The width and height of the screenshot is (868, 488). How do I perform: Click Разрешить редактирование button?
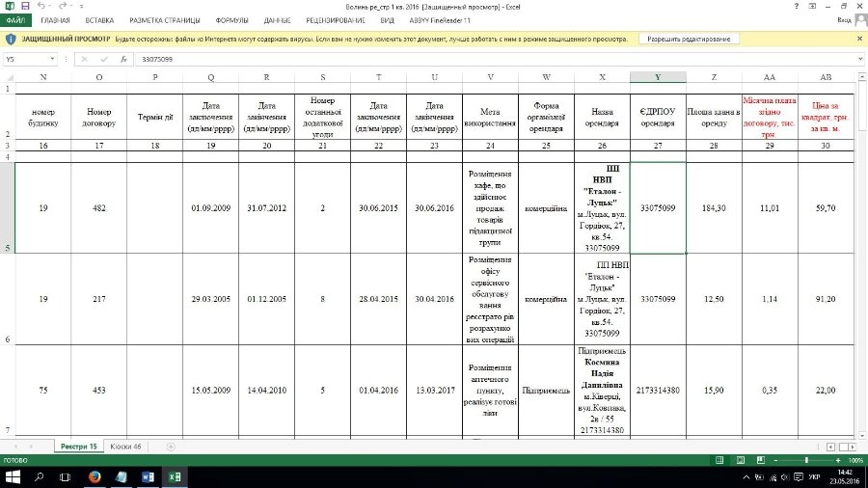coord(688,39)
